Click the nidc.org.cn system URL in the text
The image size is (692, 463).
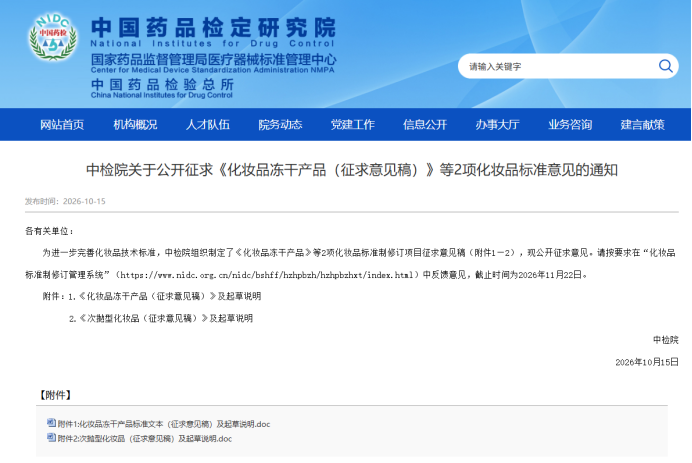click(x=267, y=275)
